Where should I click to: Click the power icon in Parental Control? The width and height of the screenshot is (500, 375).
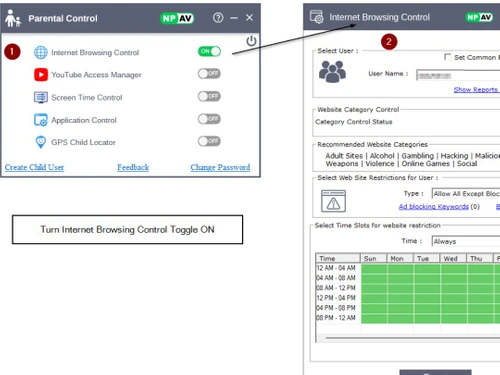tap(251, 41)
